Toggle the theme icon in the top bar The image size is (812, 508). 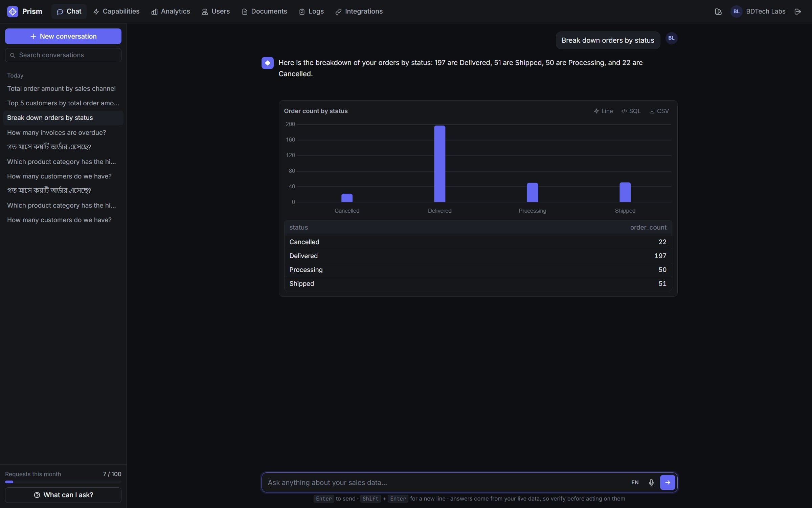pyautogui.click(x=718, y=12)
